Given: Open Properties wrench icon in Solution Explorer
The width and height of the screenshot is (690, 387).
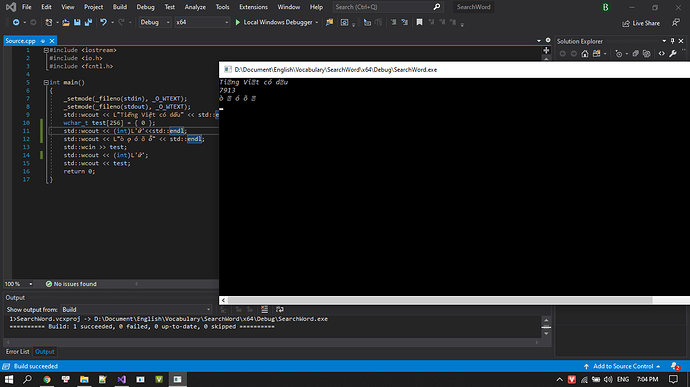Looking at the screenshot, I should pos(673,54).
